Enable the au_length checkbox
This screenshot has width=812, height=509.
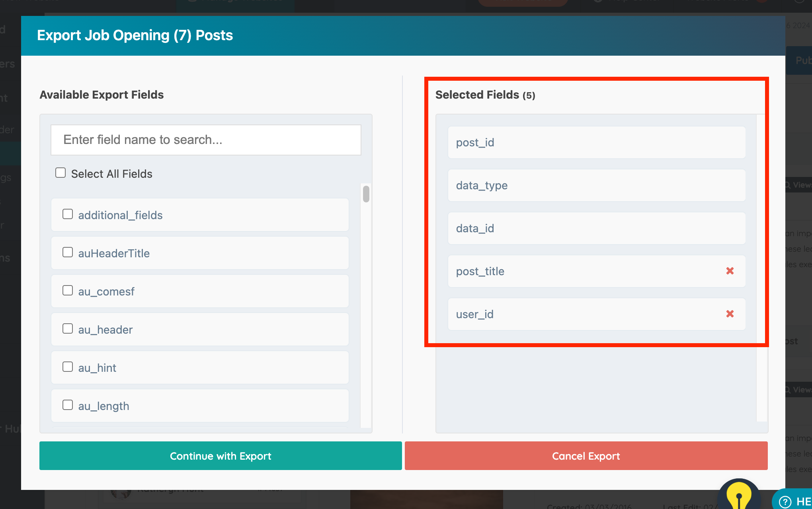pos(68,405)
